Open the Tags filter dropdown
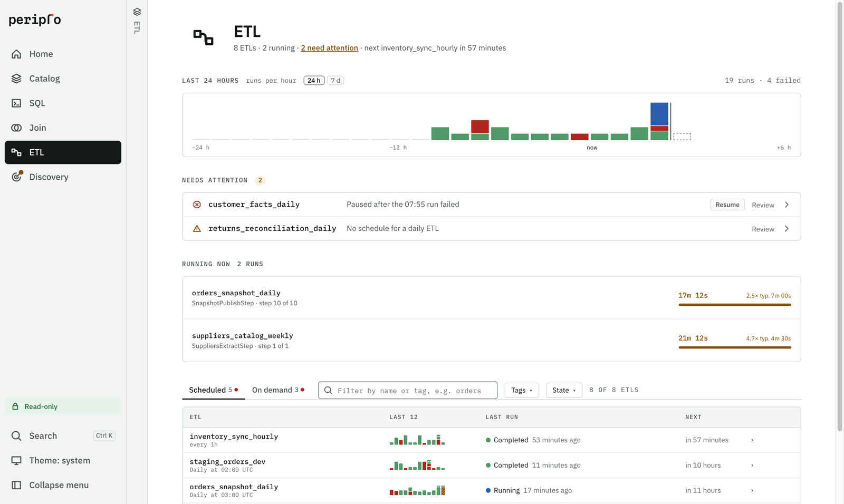Screen dimensions: 844x504 pyautogui.click(x=522, y=390)
